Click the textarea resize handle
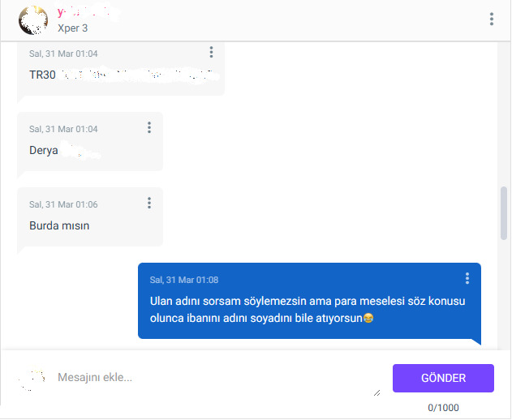 (377, 393)
